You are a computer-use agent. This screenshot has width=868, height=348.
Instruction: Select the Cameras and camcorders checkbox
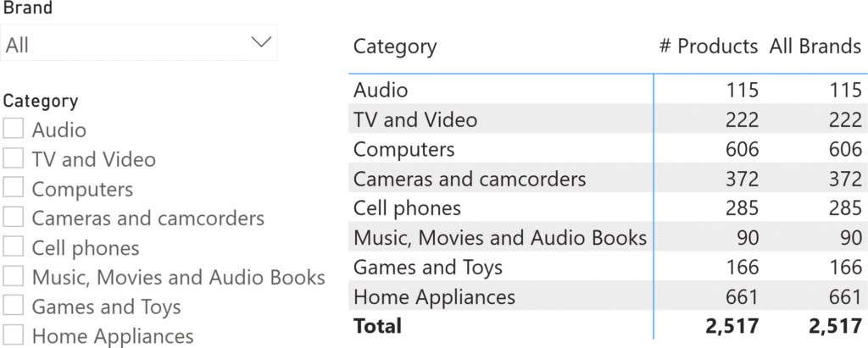[14, 218]
